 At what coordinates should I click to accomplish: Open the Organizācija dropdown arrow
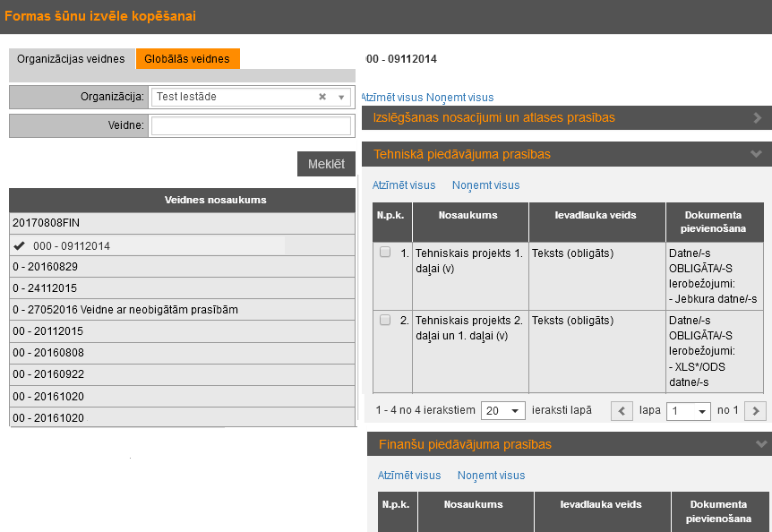coord(341,97)
